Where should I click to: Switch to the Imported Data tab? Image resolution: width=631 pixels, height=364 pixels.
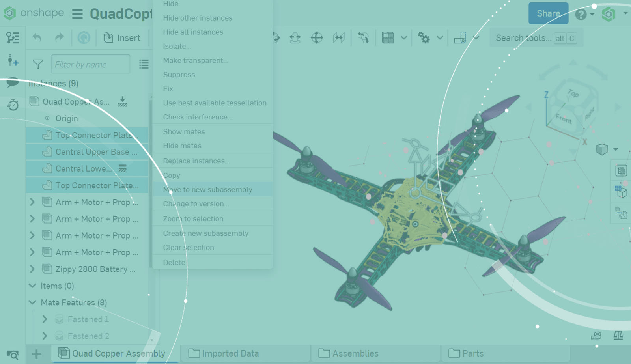230,353
